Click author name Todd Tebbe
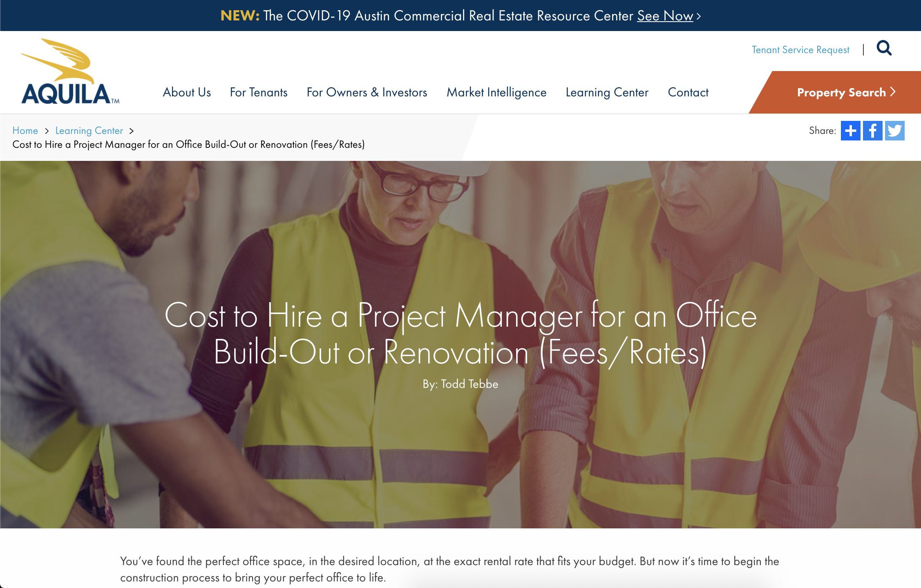This screenshot has width=921, height=588. [469, 384]
